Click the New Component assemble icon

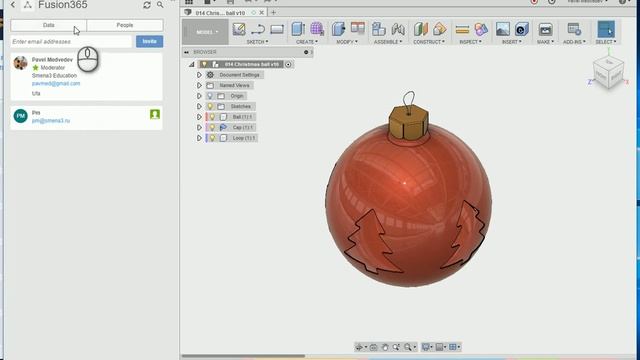coord(378,29)
